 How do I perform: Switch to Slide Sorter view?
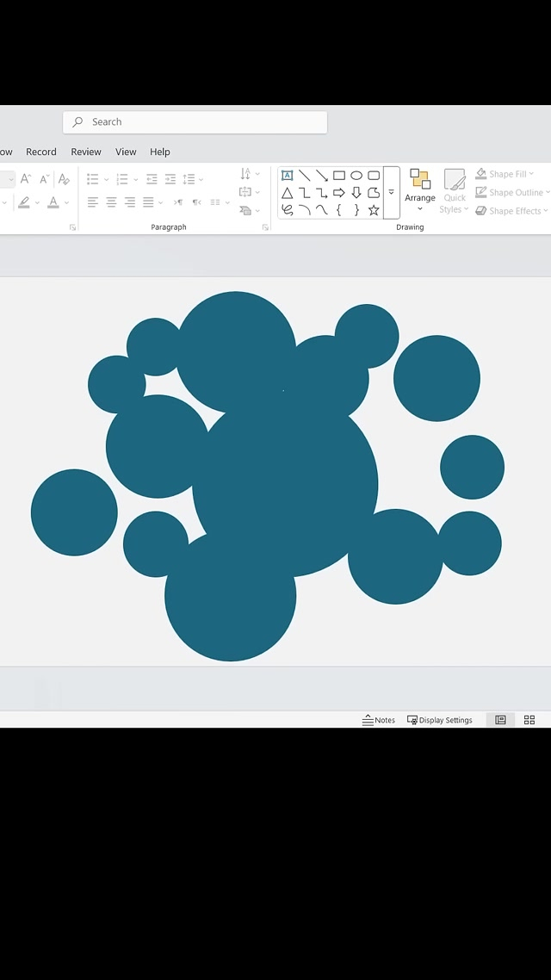[x=529, y=720]
